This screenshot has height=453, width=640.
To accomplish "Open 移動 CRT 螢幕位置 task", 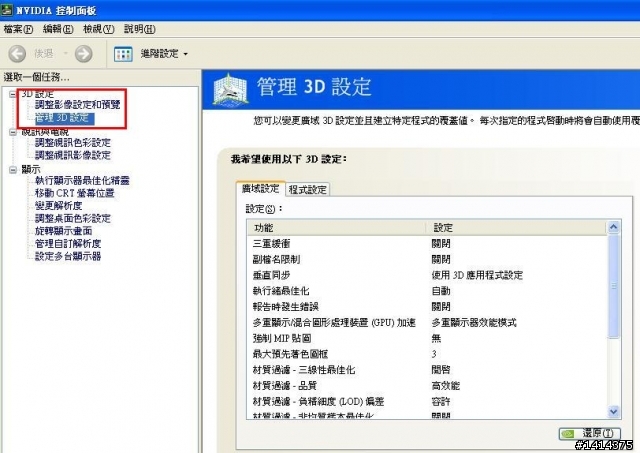I will point(75,193).
